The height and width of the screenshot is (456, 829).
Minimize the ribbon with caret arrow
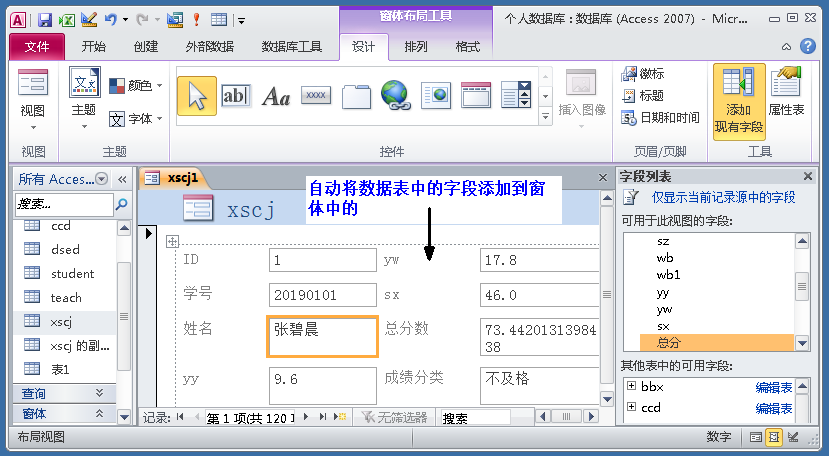[786, 47]
